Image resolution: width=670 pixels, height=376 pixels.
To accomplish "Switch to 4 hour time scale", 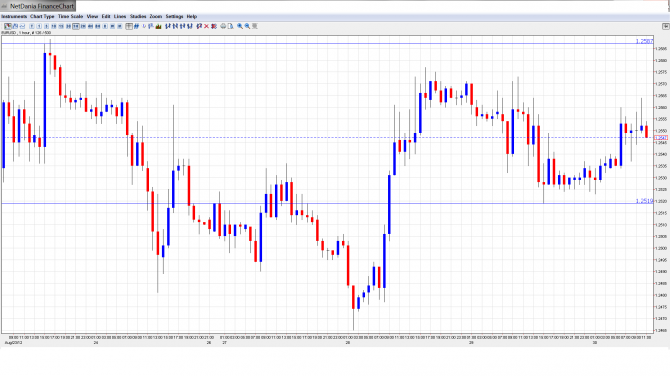I will pos(91,26).
